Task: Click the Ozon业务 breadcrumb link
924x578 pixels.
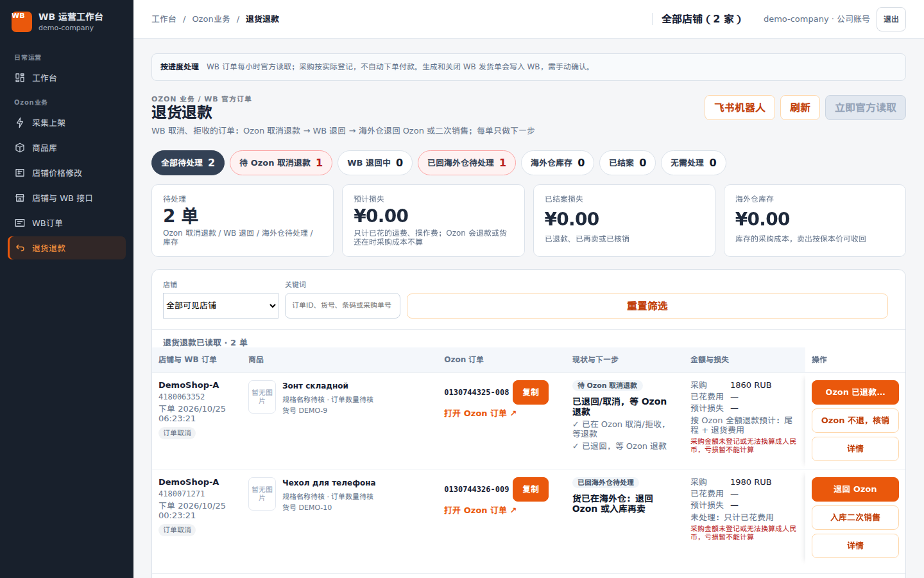Action: [211, 19]
